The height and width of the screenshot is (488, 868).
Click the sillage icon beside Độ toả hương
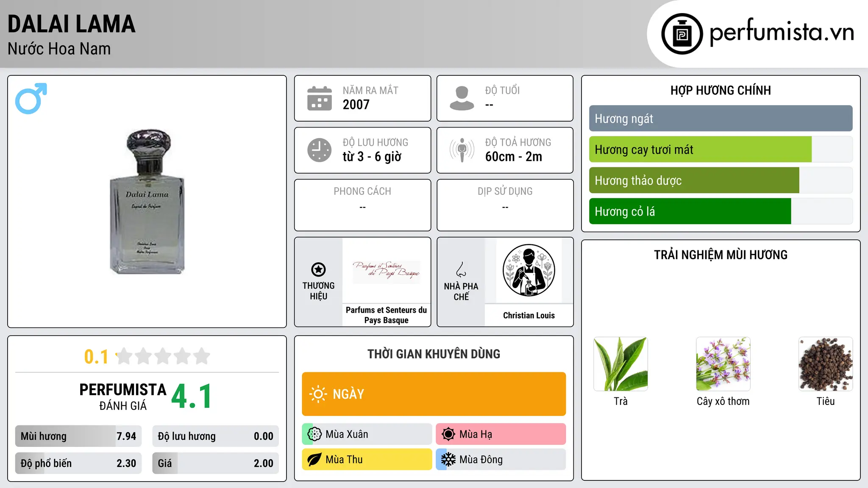pos(462,150)
